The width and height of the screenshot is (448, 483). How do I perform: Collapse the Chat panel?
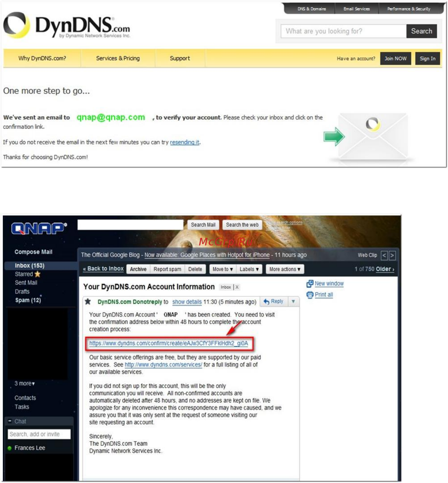[10, 421]
